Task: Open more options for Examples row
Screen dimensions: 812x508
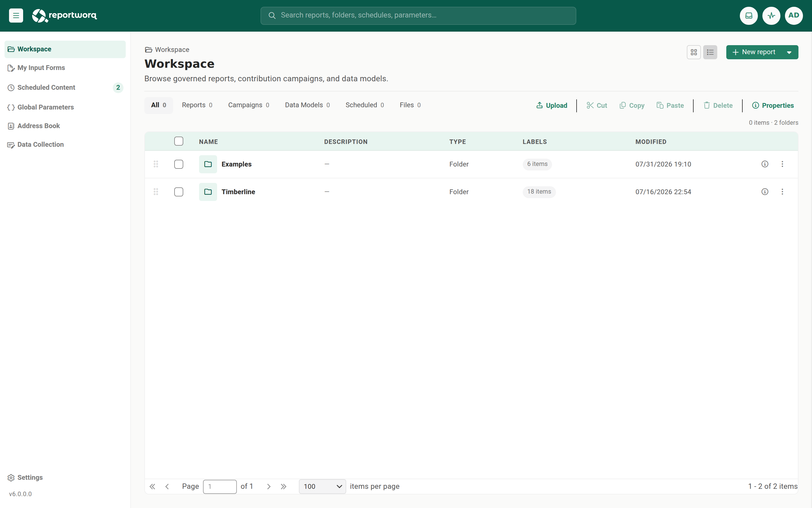Action: coord(782,164)
